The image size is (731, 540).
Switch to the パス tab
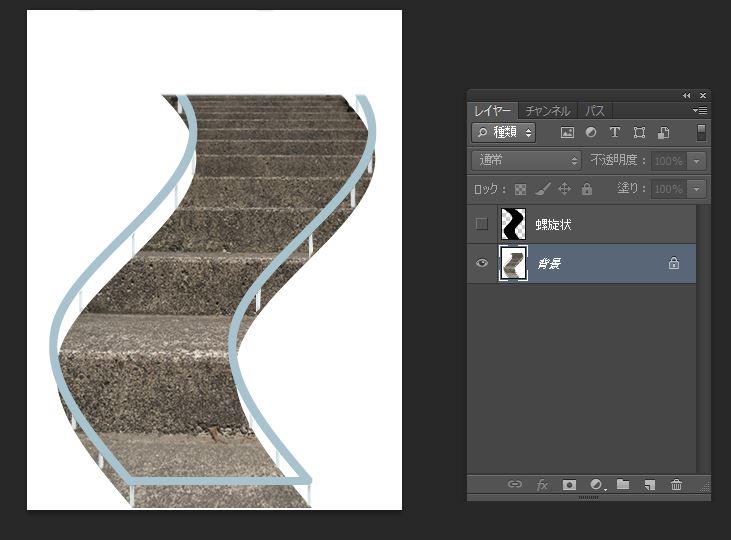pyautogui.click(x=595, y=111)
